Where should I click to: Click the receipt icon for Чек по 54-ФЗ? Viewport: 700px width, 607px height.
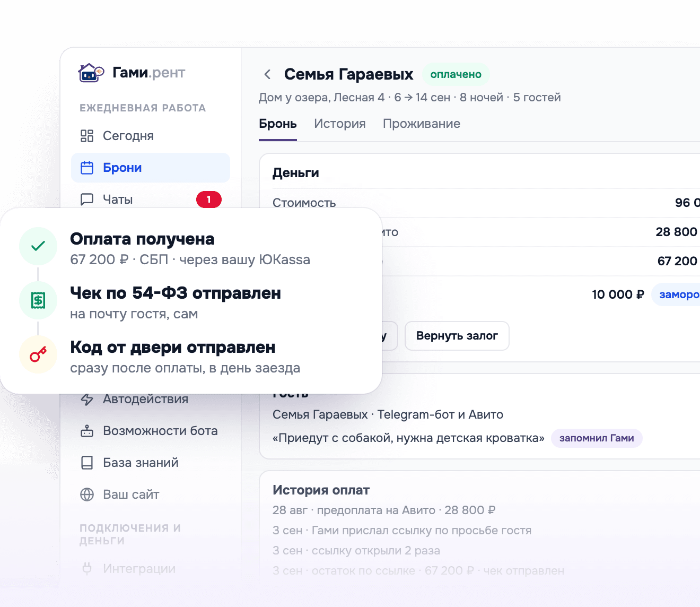[38, 300]
